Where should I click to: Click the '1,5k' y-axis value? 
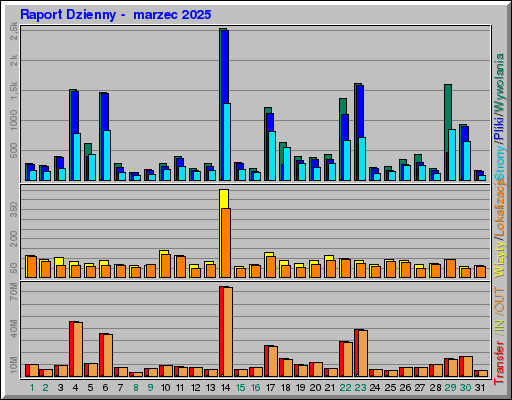(14, 90)
